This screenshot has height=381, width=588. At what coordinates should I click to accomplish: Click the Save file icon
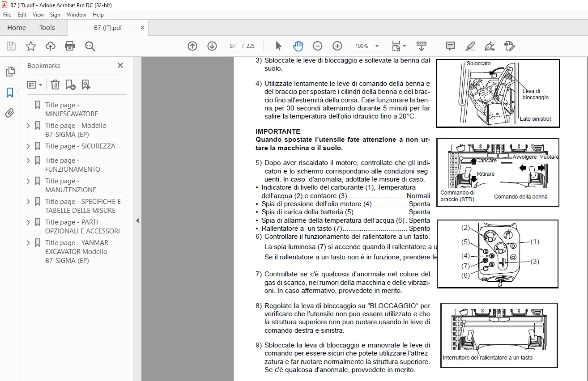[x=11, y=46]
